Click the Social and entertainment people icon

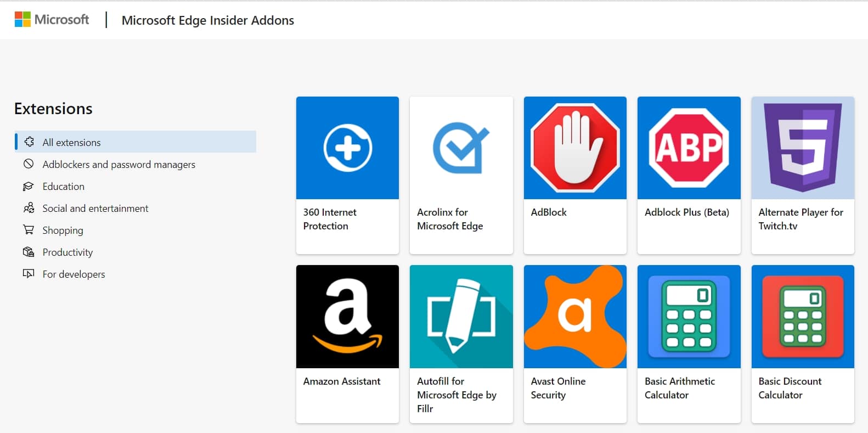pos(29,208)
